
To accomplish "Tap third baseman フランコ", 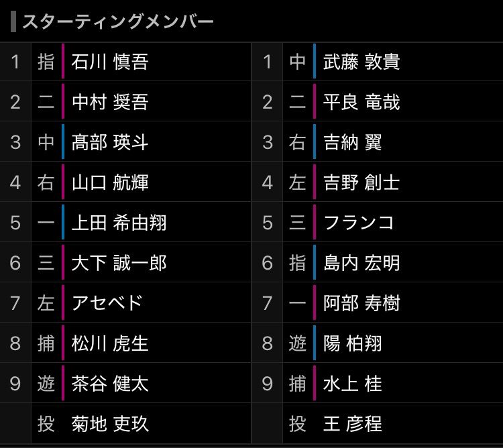I will pos(359,223).
